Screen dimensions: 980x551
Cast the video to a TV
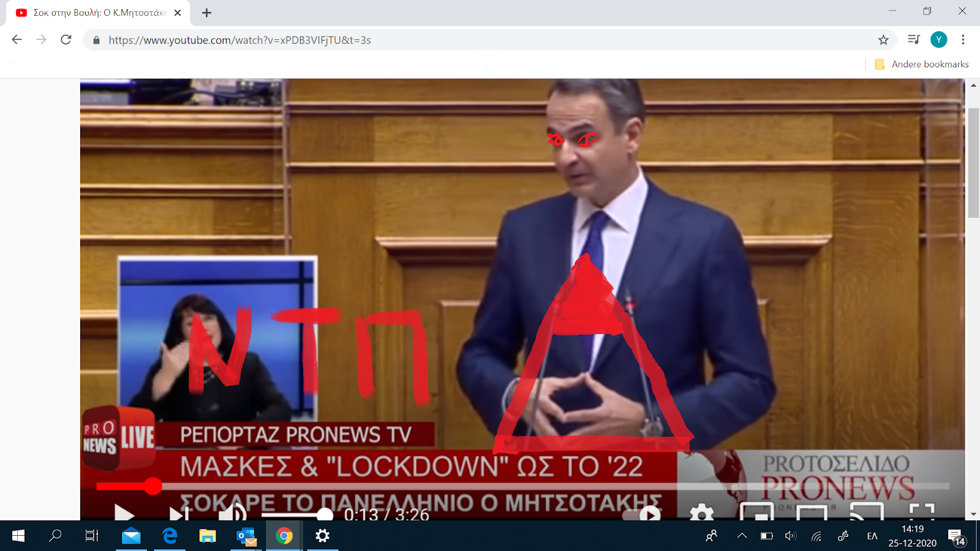(x=866, y=513)
